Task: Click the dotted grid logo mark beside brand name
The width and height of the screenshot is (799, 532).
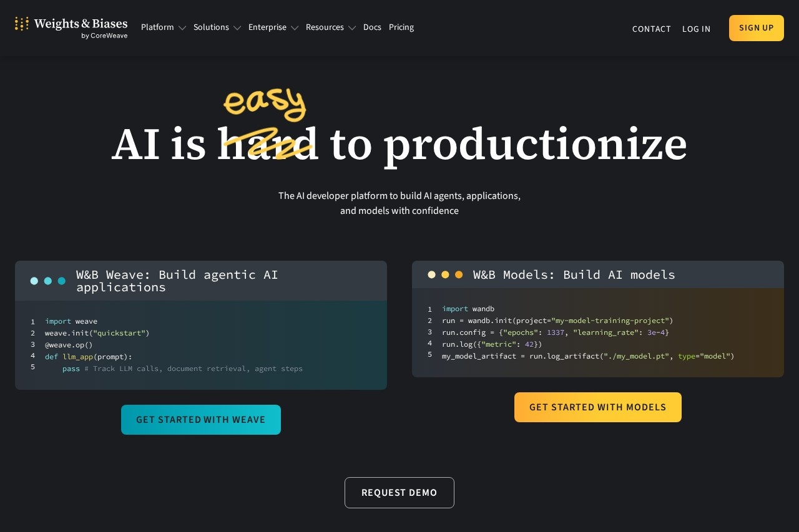Action: click(x=22, y=26)
